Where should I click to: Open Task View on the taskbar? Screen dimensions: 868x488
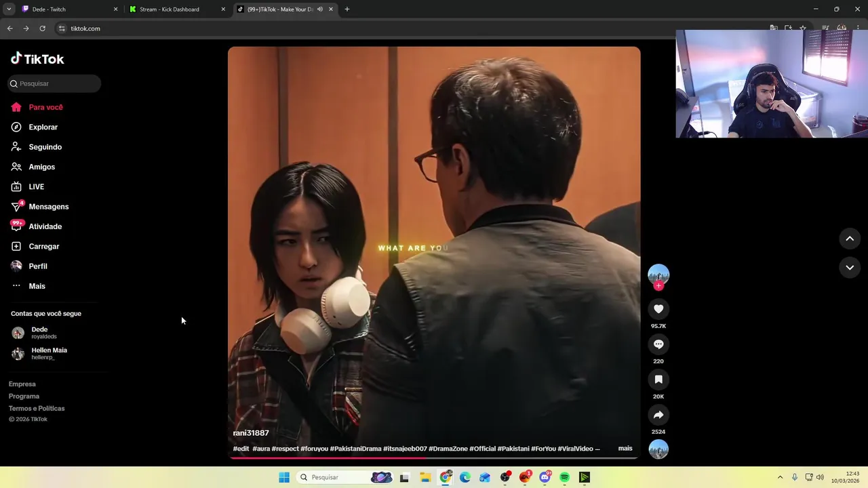point(404,477)
